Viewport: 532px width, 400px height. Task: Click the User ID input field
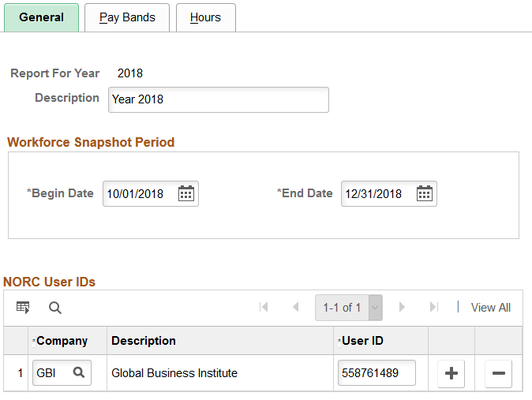377,373
